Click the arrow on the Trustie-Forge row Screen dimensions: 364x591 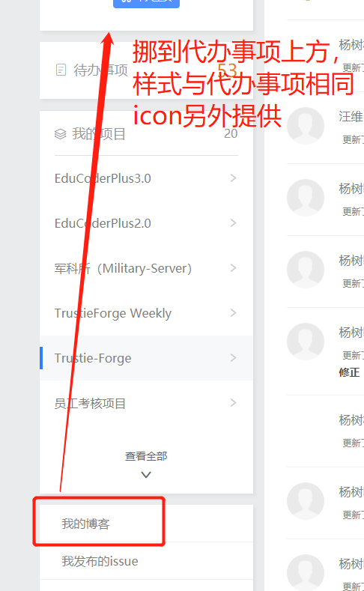233,358
